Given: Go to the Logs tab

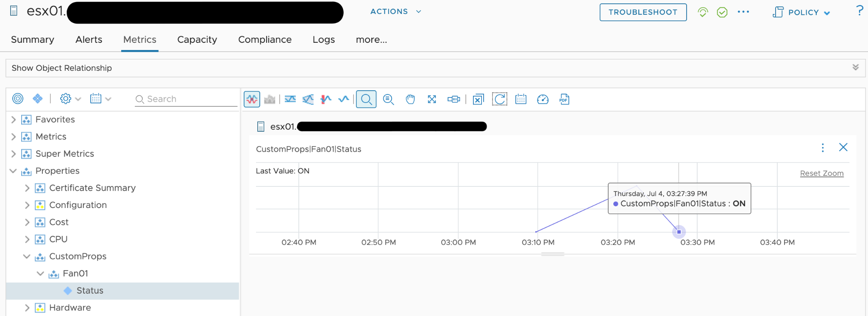Looking at the screenshot, I should 324,40.
